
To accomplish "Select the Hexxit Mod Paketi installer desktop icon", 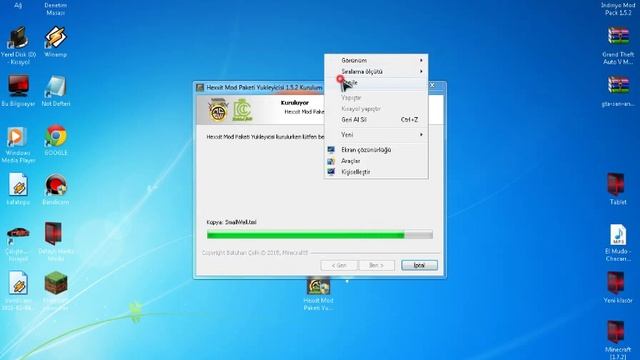I will pos(318,286).
